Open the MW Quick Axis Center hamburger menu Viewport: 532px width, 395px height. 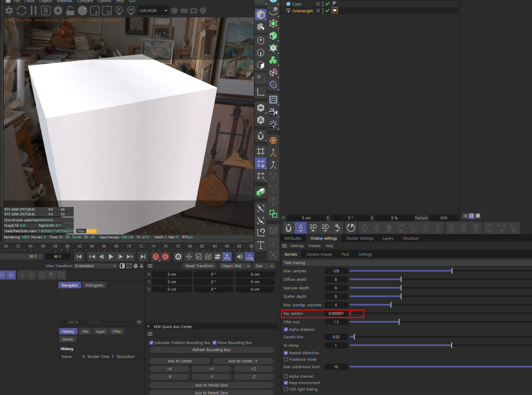point(150,334)
